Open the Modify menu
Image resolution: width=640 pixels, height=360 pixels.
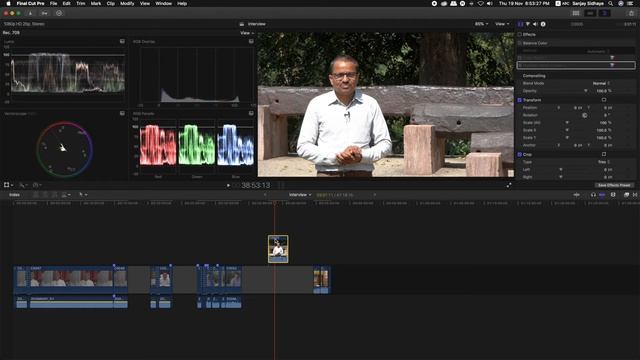point(127,3)
